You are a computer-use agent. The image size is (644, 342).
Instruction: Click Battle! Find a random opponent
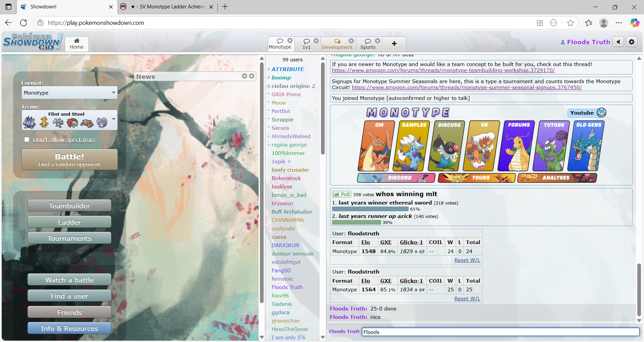point(69,160)
